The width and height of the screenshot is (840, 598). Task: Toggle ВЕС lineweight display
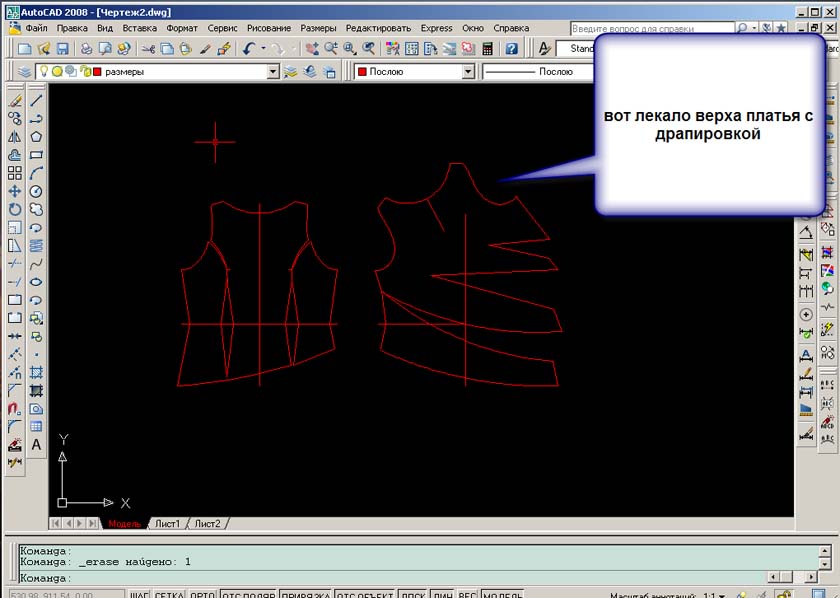click(x=467, y=595)
